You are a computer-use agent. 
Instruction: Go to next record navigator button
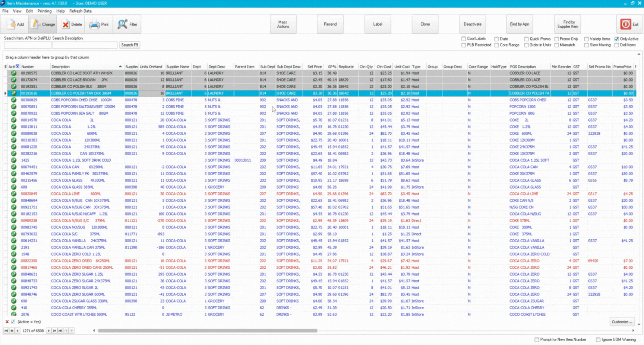[48, 330]
